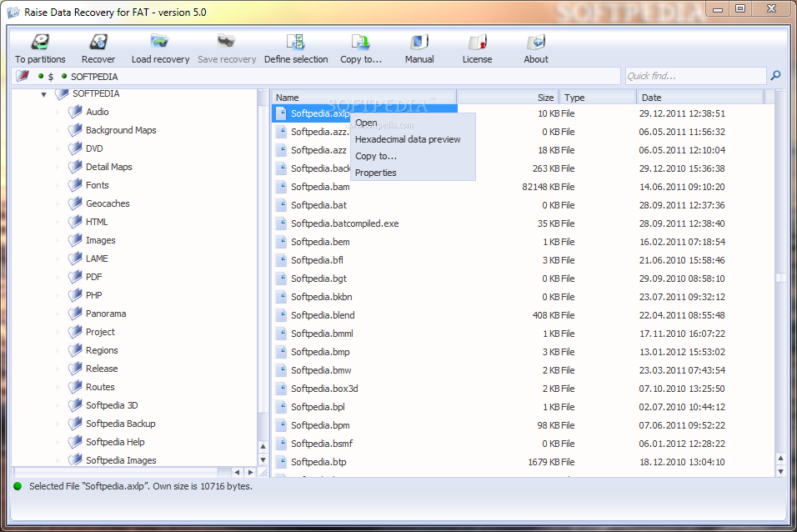Select file Softpedia.bkbn
This screenshot has width=797, height=532.
tap(321, 297)
